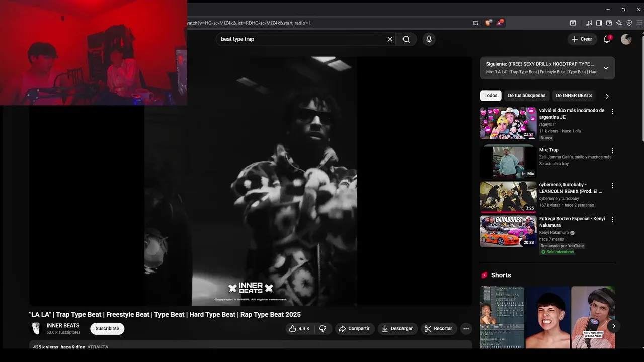Open the Brave Wallet icon

pyautogui.click(x=609, y=23)
